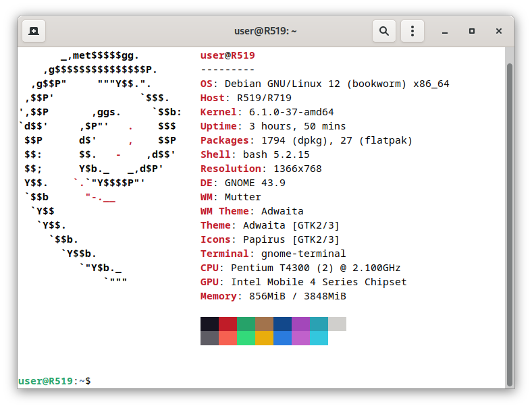Select the Shell bash 5.2.15 line
532x408 pixels.
point(255,154)
